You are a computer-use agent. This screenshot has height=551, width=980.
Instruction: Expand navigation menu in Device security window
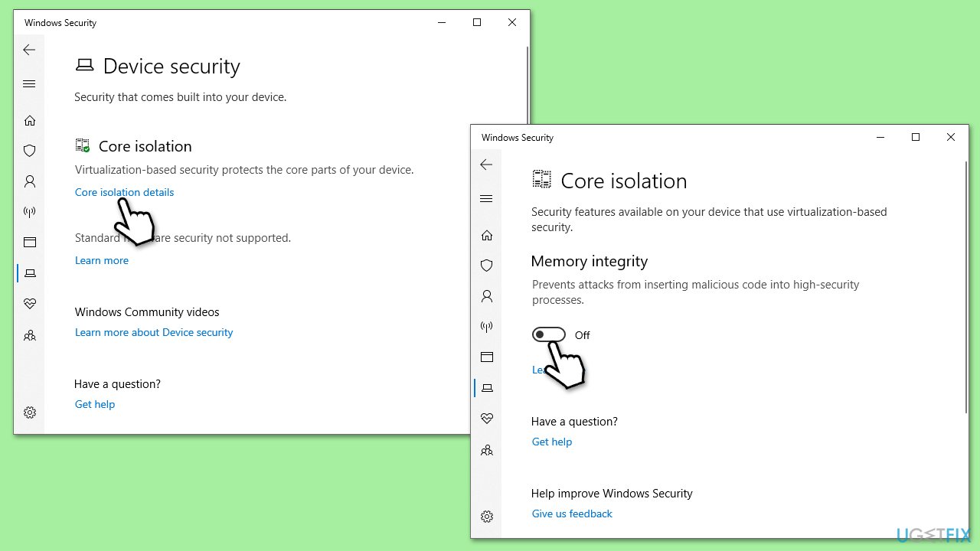coord(29,83)
